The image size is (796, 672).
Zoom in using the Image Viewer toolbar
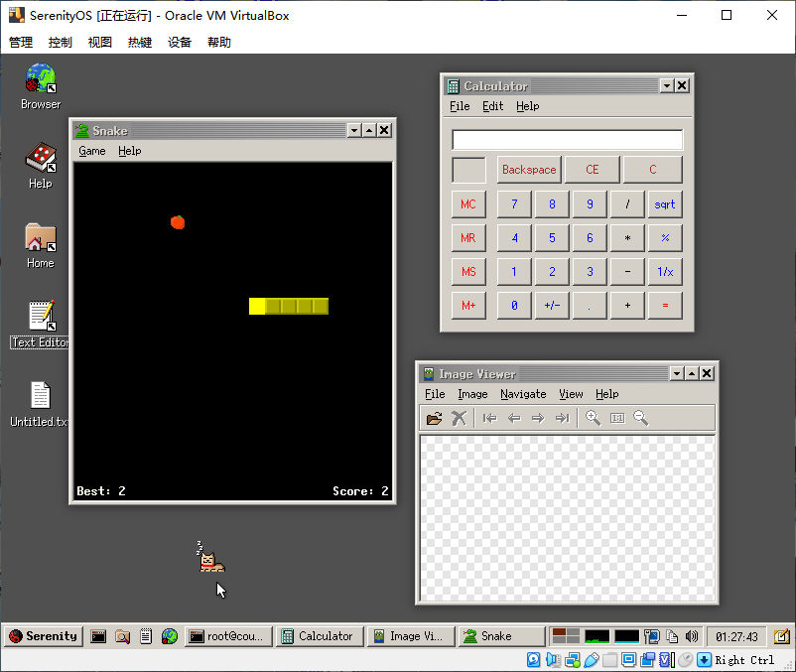point(593,418)
